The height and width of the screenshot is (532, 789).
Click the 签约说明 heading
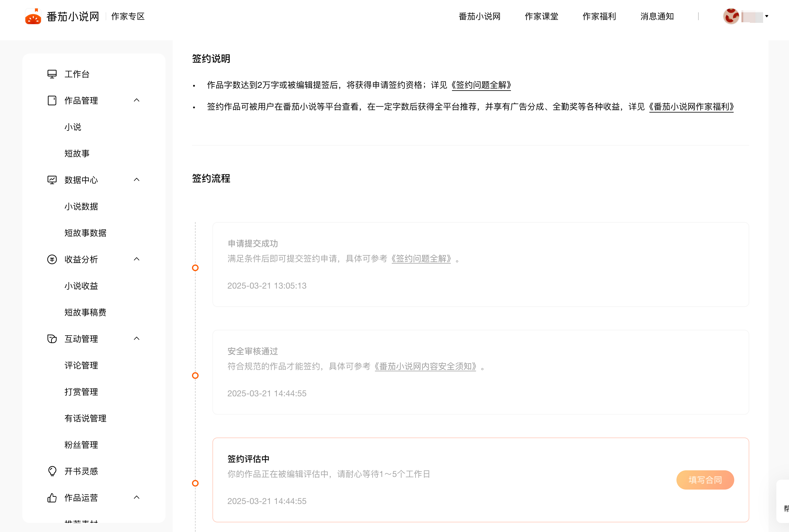211,58
